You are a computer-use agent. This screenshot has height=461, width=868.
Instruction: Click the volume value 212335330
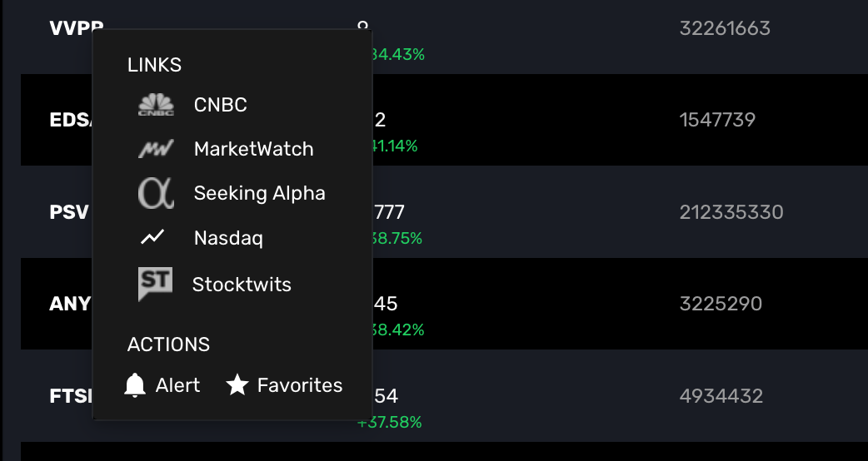point(731,212)
